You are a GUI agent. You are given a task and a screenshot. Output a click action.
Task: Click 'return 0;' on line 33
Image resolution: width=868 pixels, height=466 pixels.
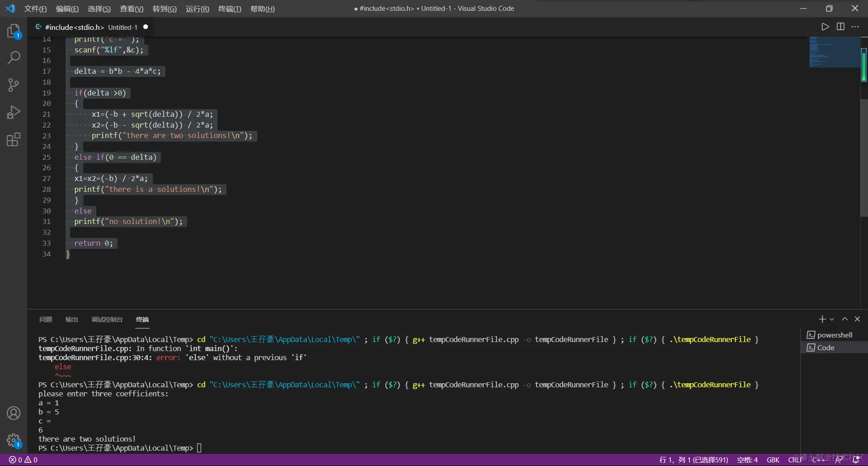click(94, 243)
